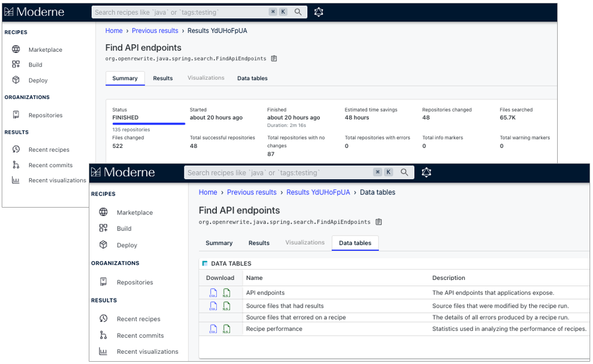Download Recipe performance table as CSV
Viewport: 593px width, 364px height.
(x=213, y=329)
